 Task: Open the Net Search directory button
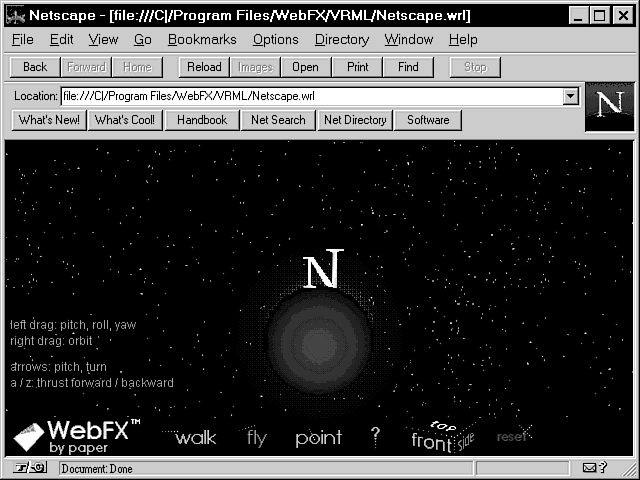click(278, 120)
